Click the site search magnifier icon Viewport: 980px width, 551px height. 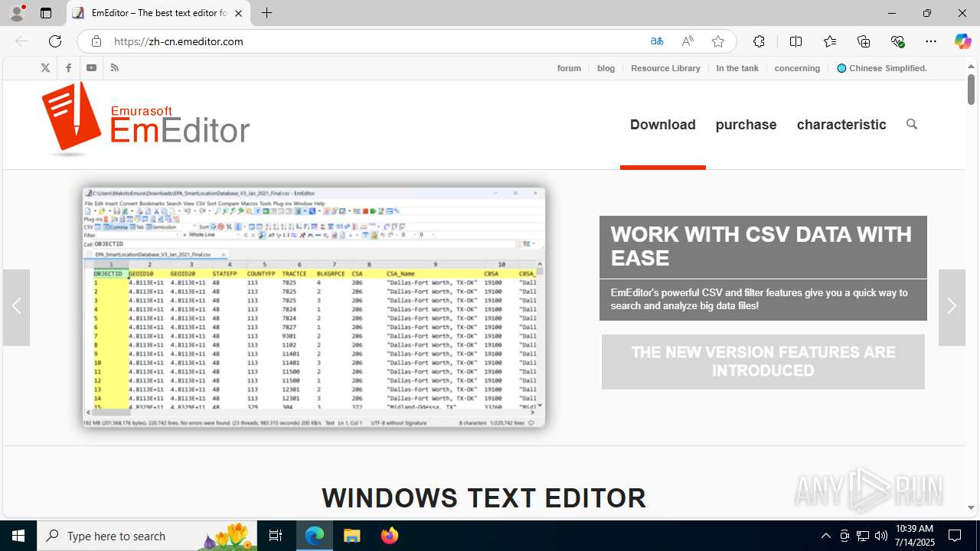[x=911, y=124]
